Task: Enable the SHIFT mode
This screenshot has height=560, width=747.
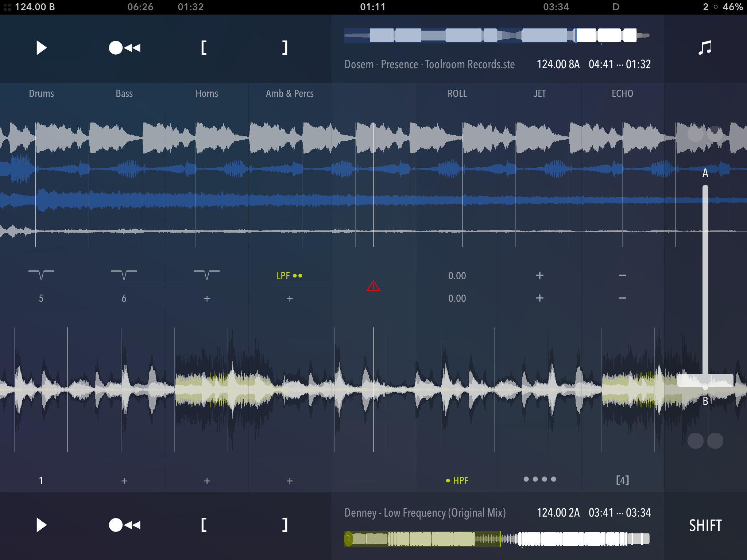Action: pyautogui.click(x=705, y=525)
